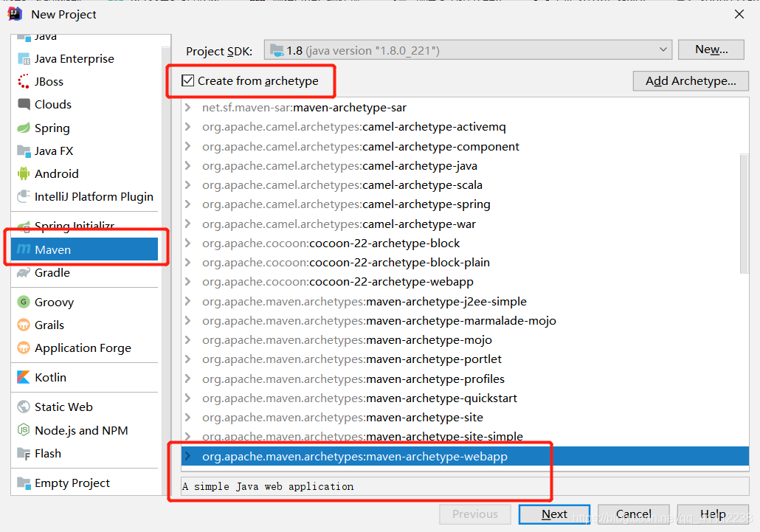This screenshot has width=760, height=532.
Task: Click the JBoss red dotted icon
Action: pos(24,81)
